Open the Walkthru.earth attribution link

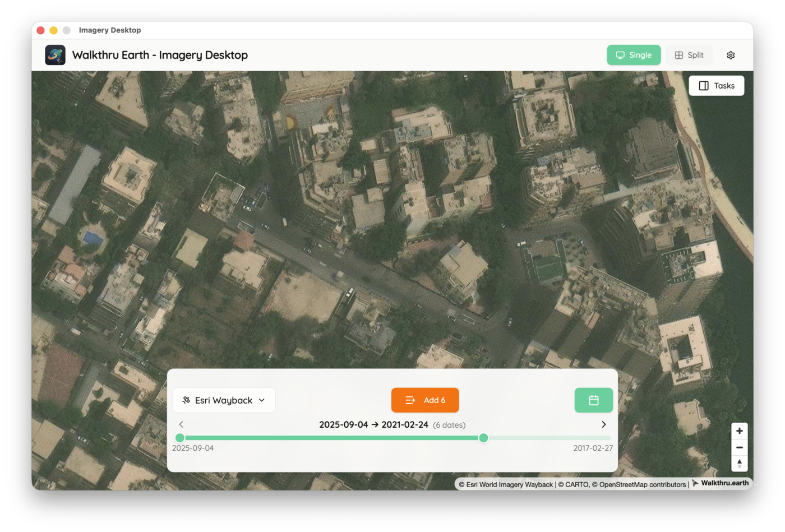[x=724, y=483]
